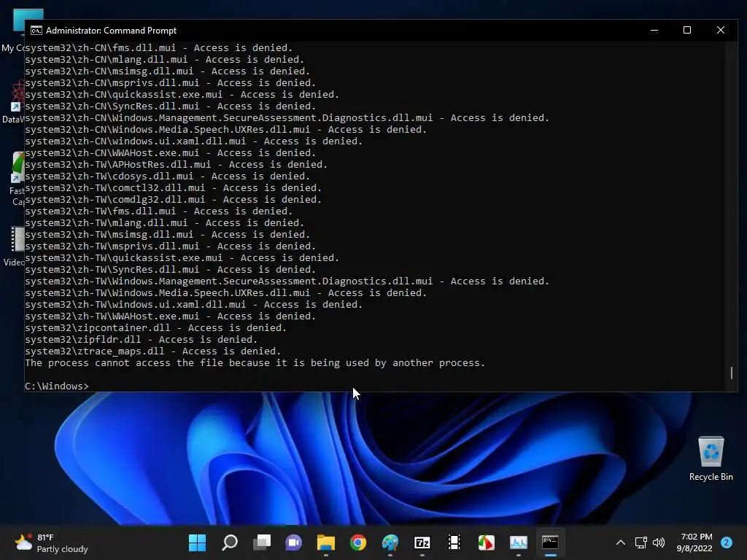This screenshot has height=560, width=747.
Task: Click the zh-CN\fms.dll.mui line
Action: coord(158,47)
